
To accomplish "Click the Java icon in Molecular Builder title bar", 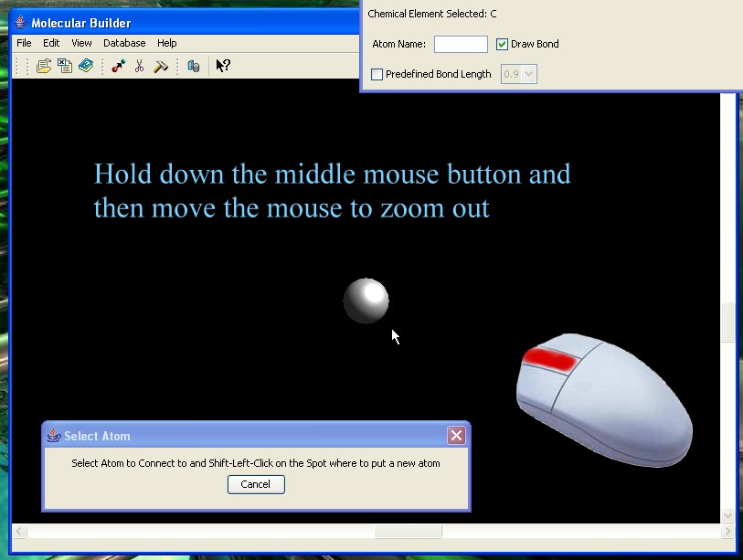I will point(20,22).
